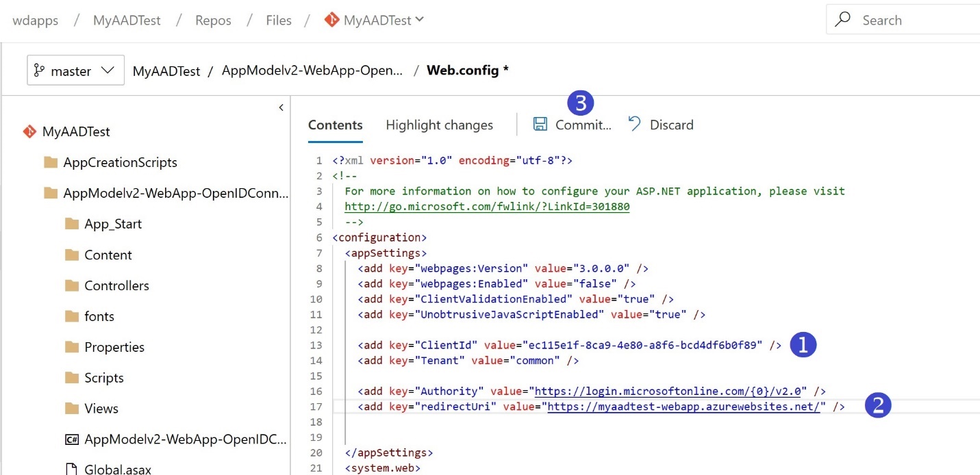Click the Controllers folder icon
Image resolution: width=980 pixels, height=475 pixels.
(72, 285)
